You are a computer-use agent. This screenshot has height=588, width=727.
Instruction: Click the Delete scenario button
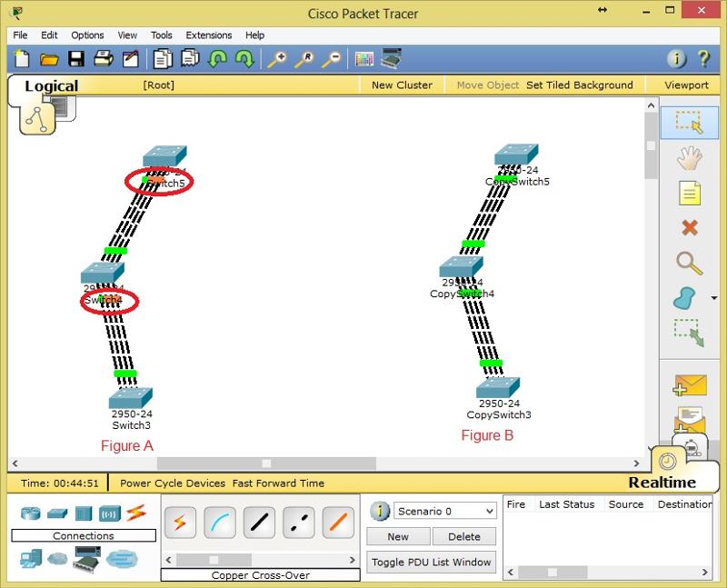click(464, 536)
